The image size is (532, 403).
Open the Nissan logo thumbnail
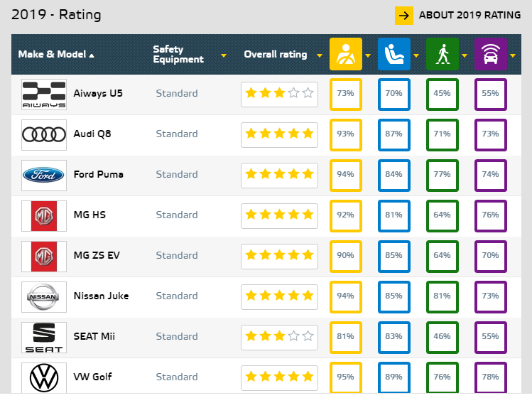tap(44, 296)
